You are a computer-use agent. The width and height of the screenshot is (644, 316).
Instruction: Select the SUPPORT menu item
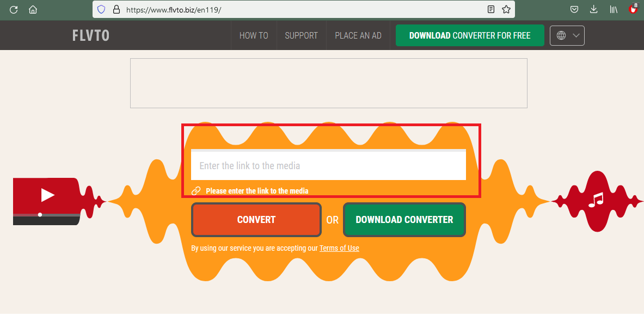[x=301, y=35]
